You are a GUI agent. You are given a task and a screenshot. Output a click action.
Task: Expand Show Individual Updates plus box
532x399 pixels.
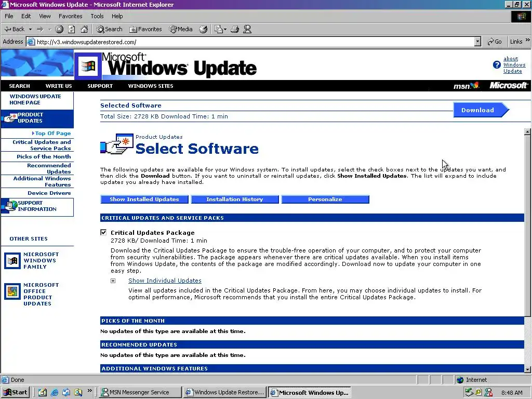pos(113,281)
